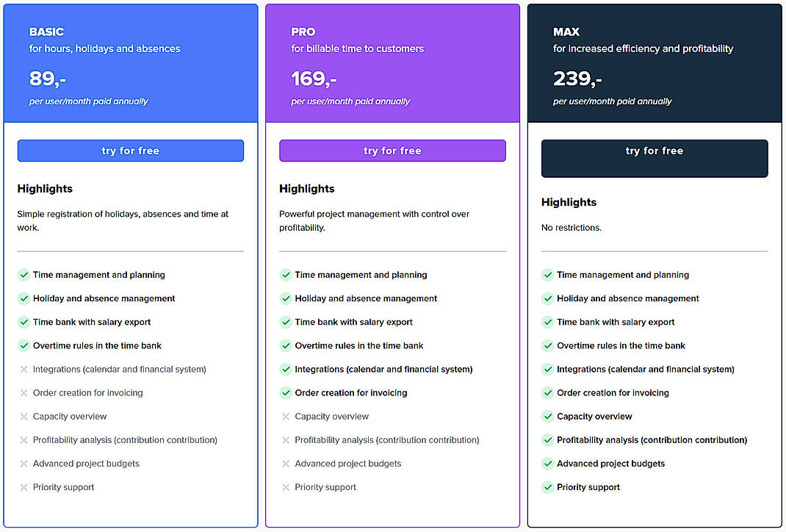Click the checkmark beside Integrations in the MAX column

click(x=547, y=369)
